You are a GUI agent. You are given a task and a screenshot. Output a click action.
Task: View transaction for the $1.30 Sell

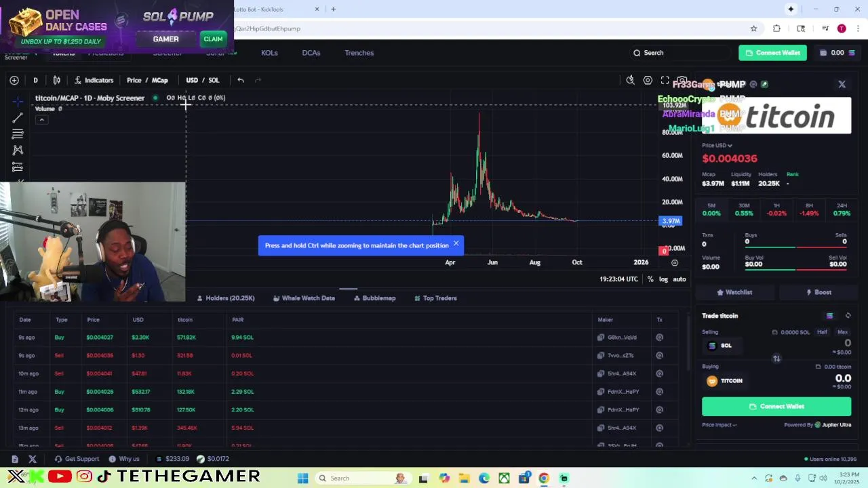tap(659, 355)
